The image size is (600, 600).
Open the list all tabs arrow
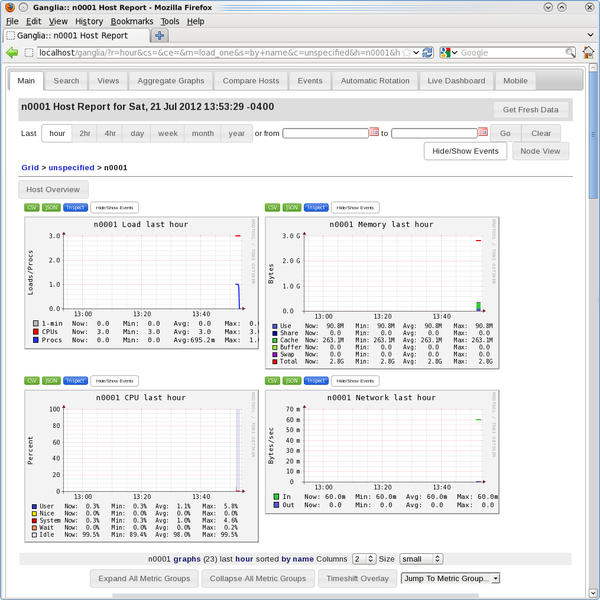[x=590, y=35]
